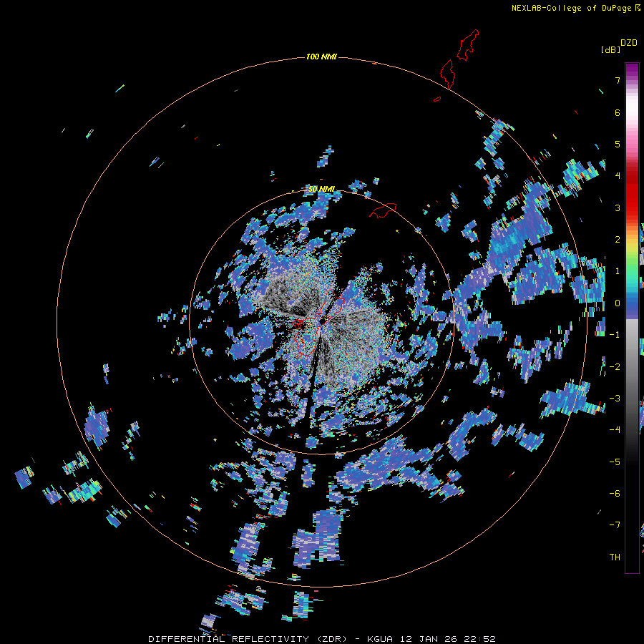Select the 2 tick label on the color scale
Viewport: 644px width, 644px height.
coord(617,240)
